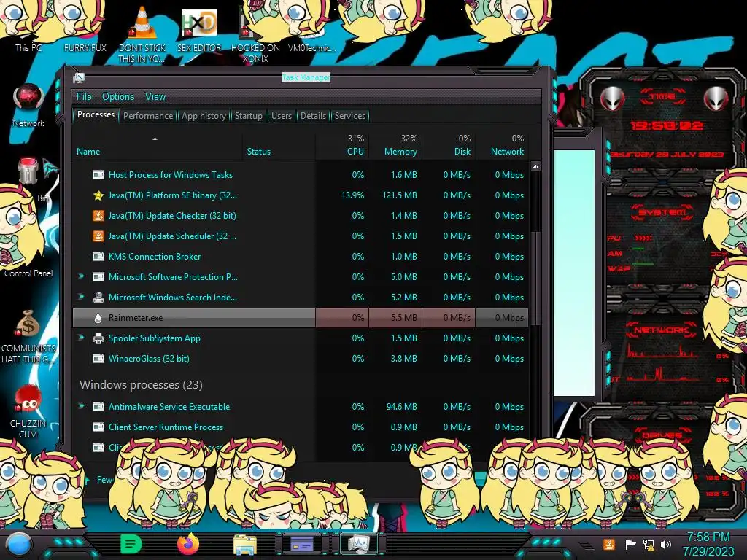Image resolution: width=747 pixels, height=560 pixels.
Task: Sort processes by the Name column
Action: point(158,146)
